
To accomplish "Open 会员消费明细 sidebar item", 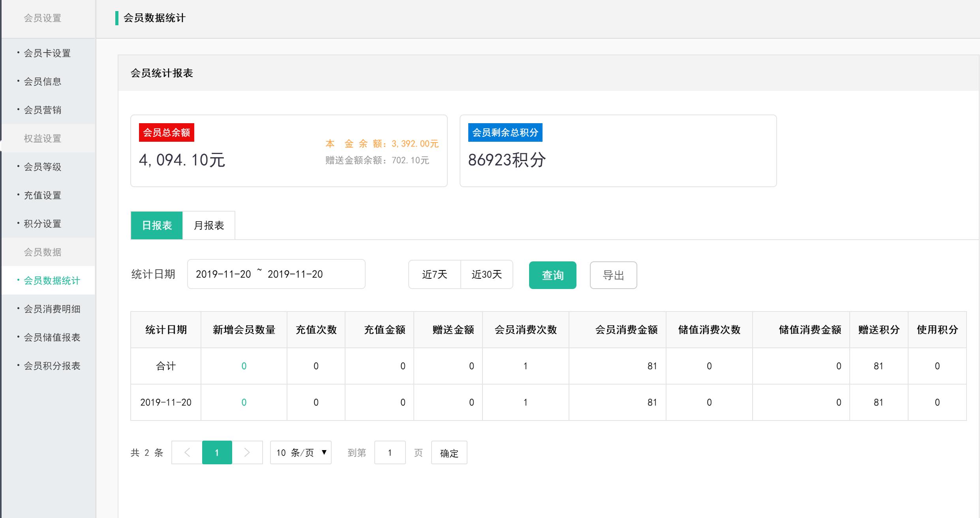I will click(x=52, y=309).
